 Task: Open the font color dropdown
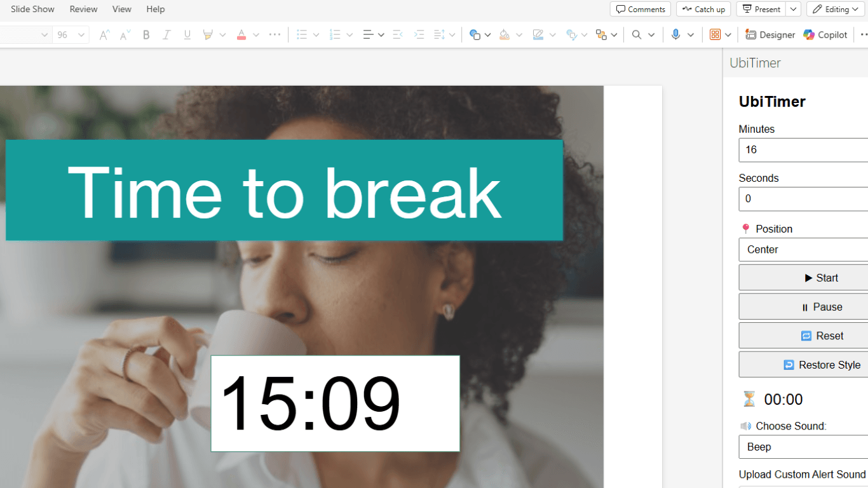tap(256, 34)
